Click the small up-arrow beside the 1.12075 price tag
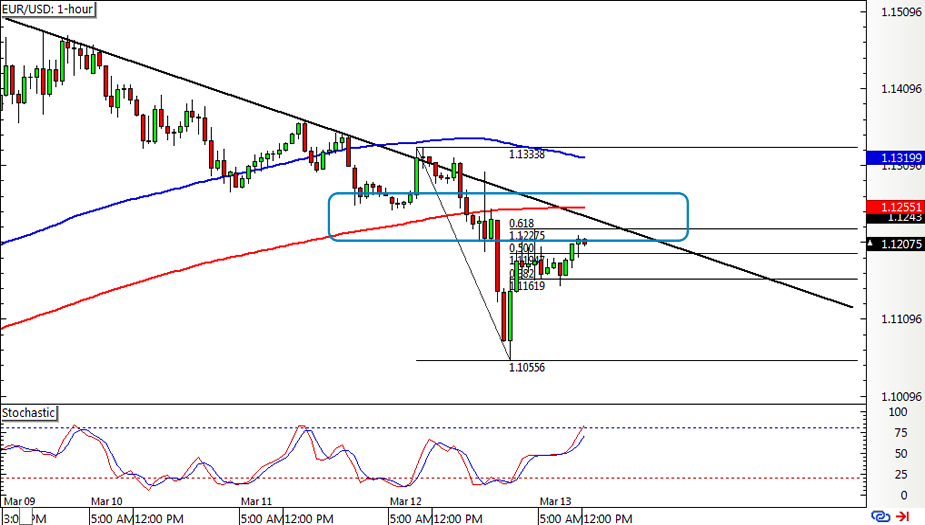Image resolution: width=925 pixels, height=525 pixels. click(871, 243)
